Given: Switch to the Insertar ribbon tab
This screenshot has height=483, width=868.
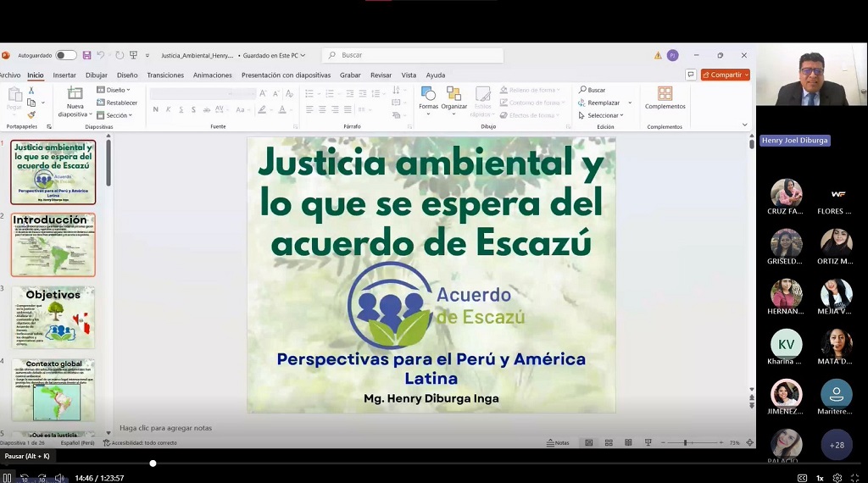Looking at the screenshot, I should pos(64,75).
